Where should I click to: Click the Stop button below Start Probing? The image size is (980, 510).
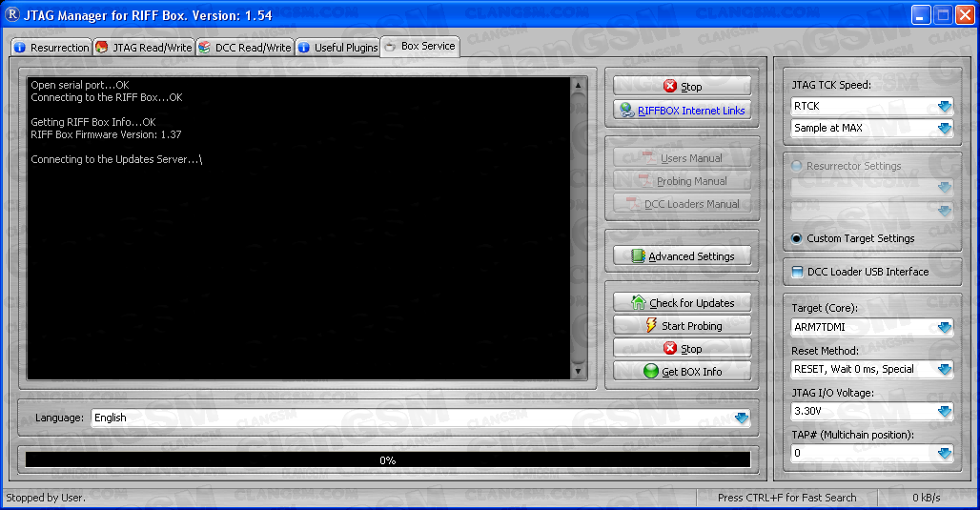tap(682, 348)
